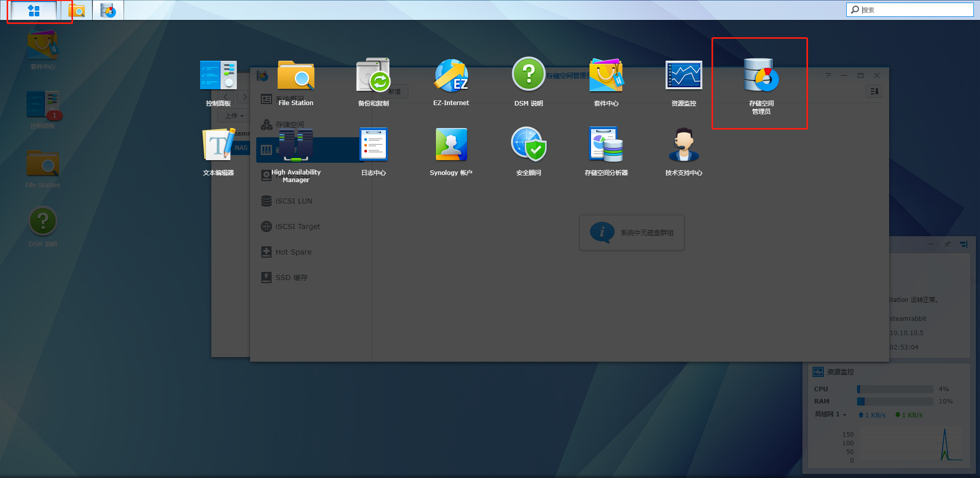Click the 新增 button in Storage Manager
The width and height of the screenshot is (980, 478).
click(394, 92)
